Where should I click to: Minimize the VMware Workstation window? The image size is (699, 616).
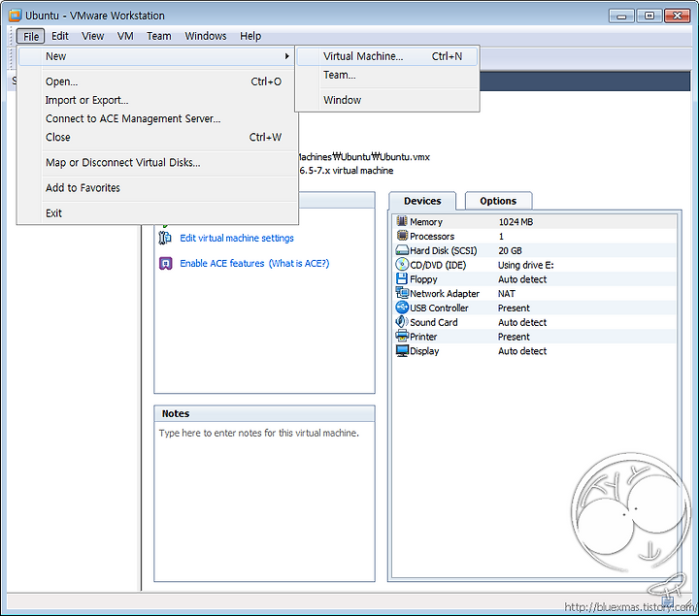[621, 16]
